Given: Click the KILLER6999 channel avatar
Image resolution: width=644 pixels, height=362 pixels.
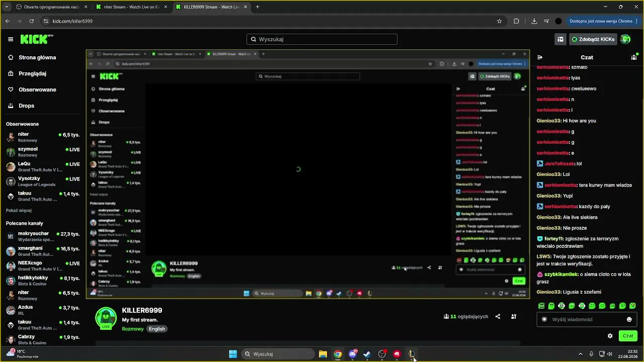Looking at the screenshot, I should pos(106,319).
